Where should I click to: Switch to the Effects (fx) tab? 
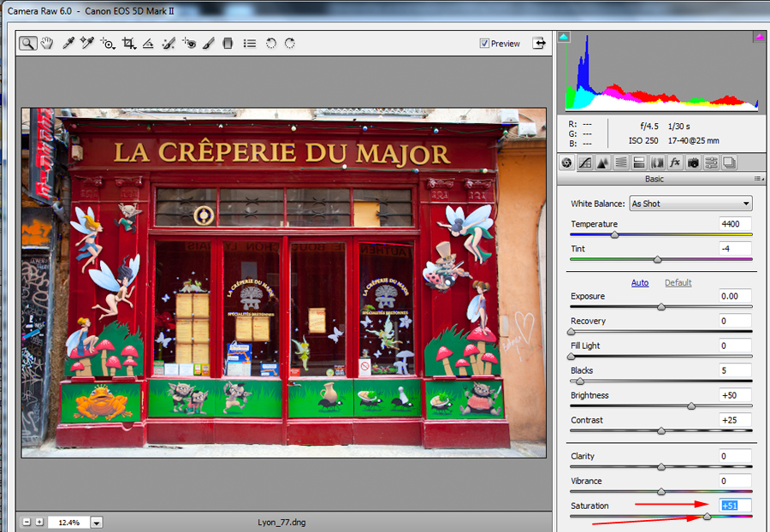click(675, 163)
